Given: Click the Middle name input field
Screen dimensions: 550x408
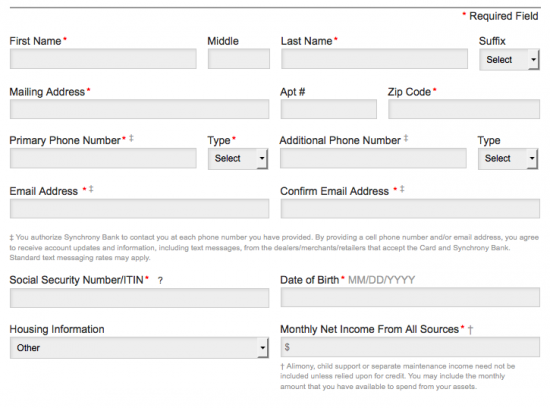Looking at the screenshot, I should 239,59.
